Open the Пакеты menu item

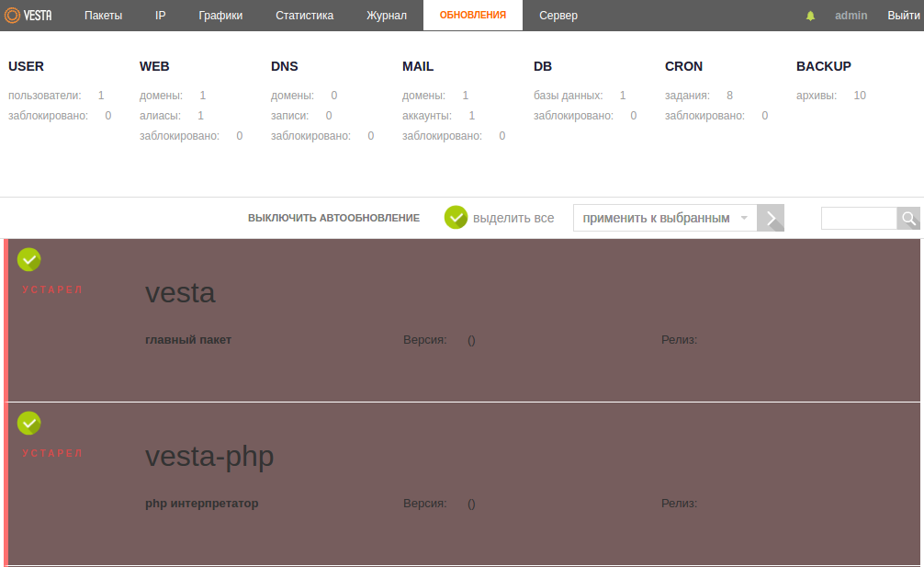point(103,16)
